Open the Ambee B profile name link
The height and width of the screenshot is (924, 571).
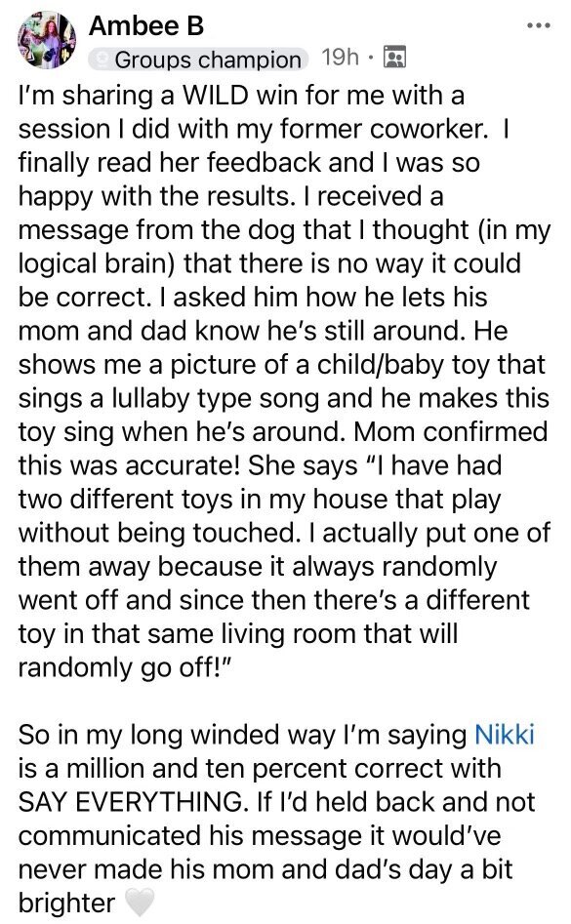[x=146, y=25]
